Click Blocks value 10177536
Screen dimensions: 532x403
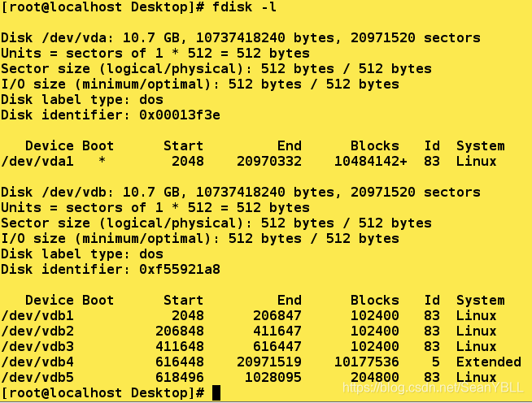pyautogui.click(x=367, y=362)
